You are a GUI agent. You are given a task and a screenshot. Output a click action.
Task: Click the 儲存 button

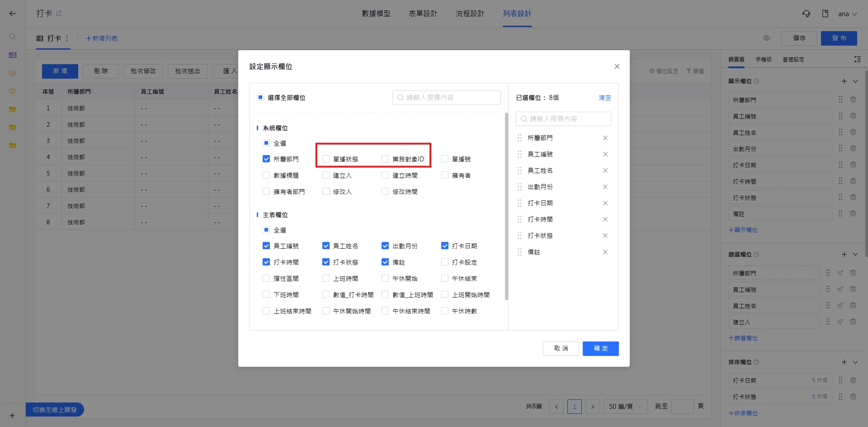point(799,38)
